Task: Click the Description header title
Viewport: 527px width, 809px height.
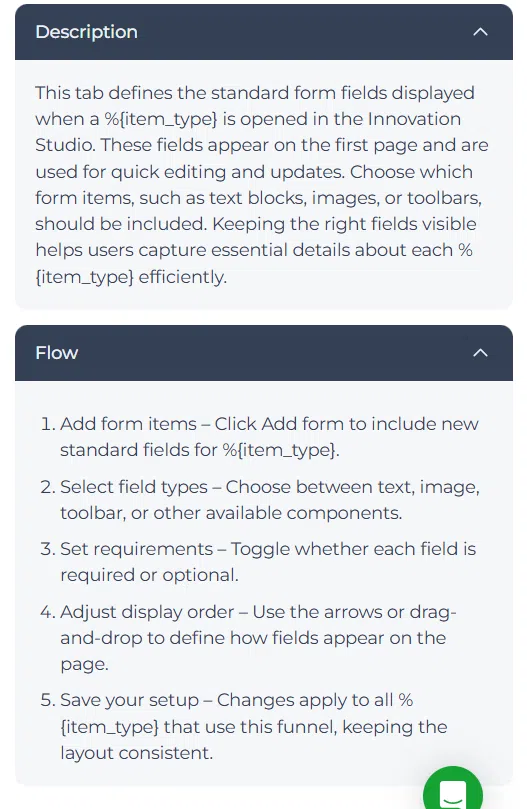Action: pos(86,32)
